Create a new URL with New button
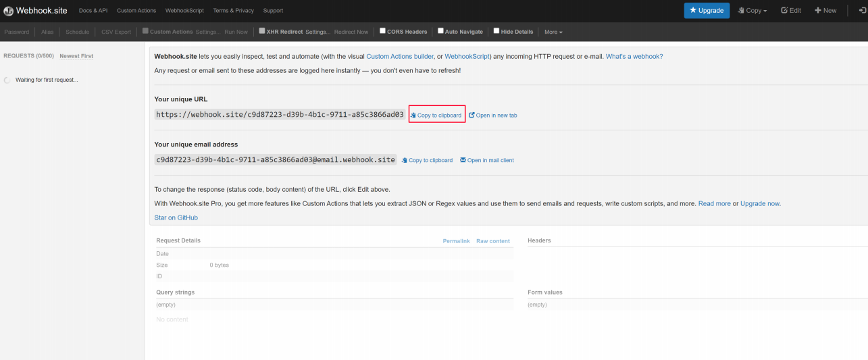 coord(825,10)
